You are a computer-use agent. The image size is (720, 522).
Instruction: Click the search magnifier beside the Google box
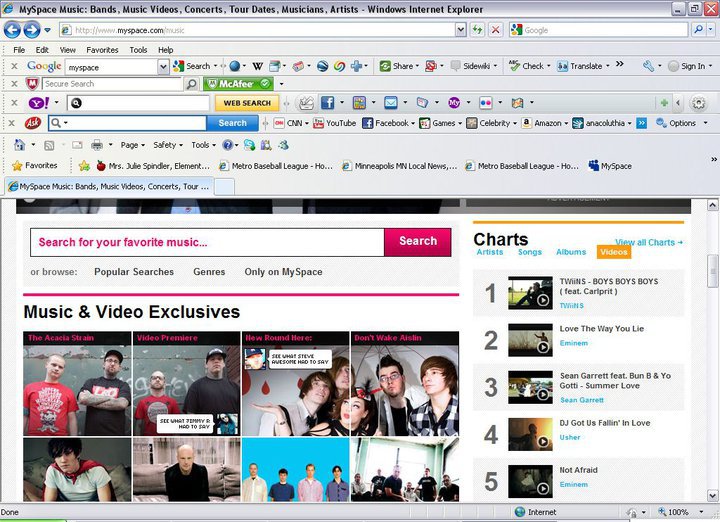coord(698,30)
